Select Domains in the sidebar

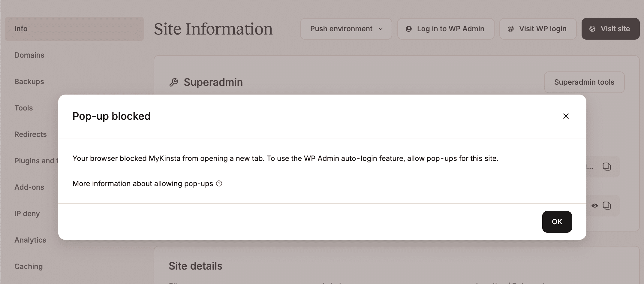coord(29,55)
